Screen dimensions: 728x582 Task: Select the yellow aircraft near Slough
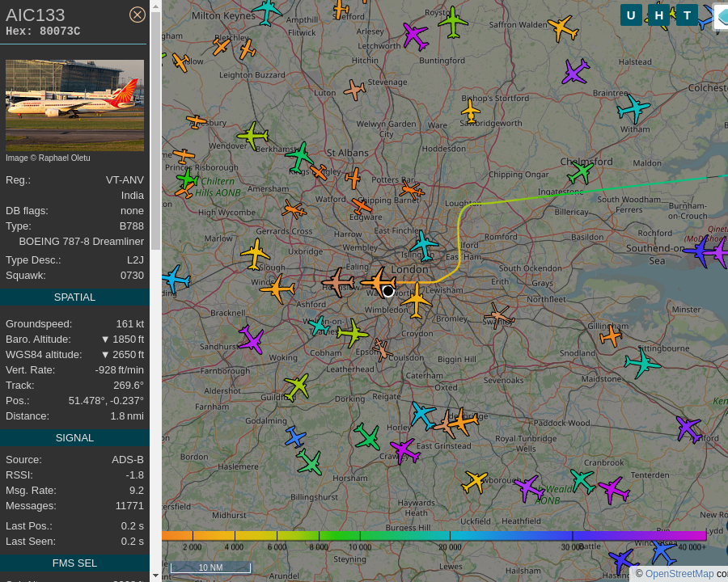click(255, 255)
